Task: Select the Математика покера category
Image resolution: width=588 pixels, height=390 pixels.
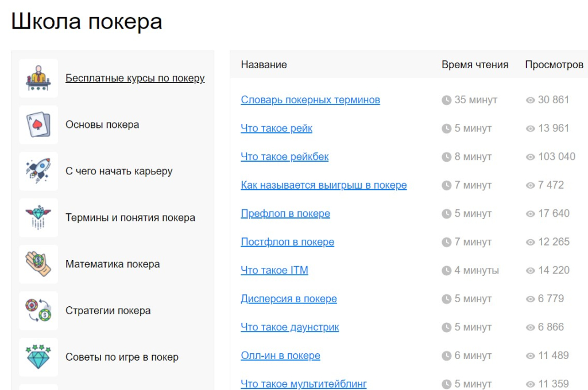Action: tap(113, 264)
